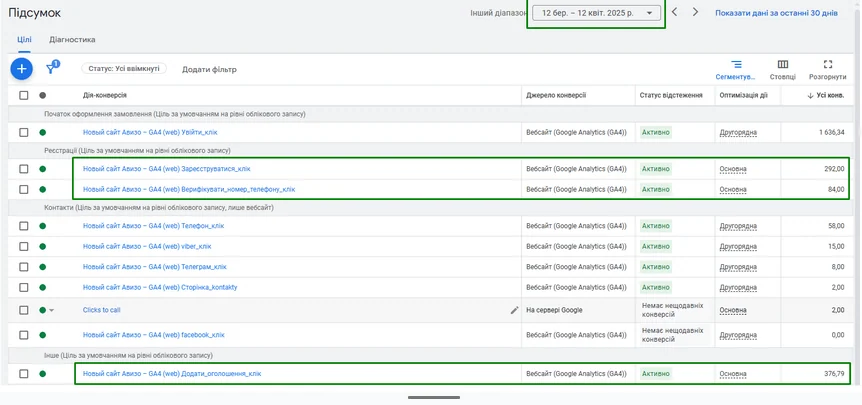
Task: Open Основна optimization for Clicks to call
Action: [x=733, y=310]
